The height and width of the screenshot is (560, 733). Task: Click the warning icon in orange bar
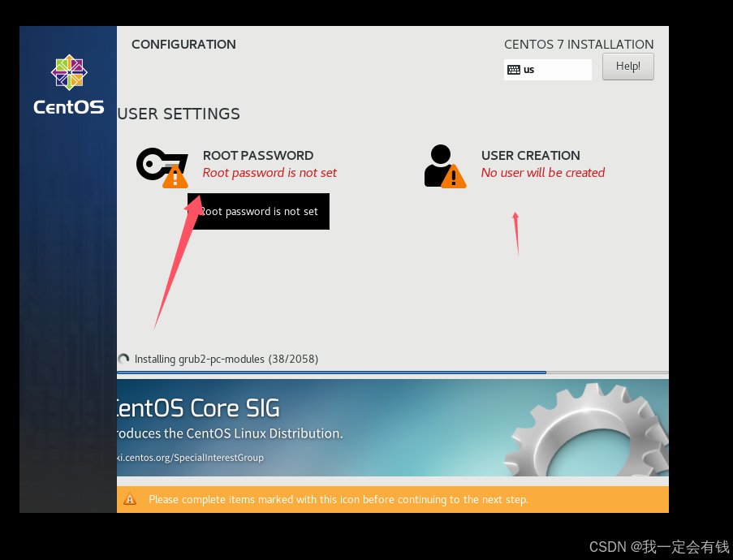(130, 499)
